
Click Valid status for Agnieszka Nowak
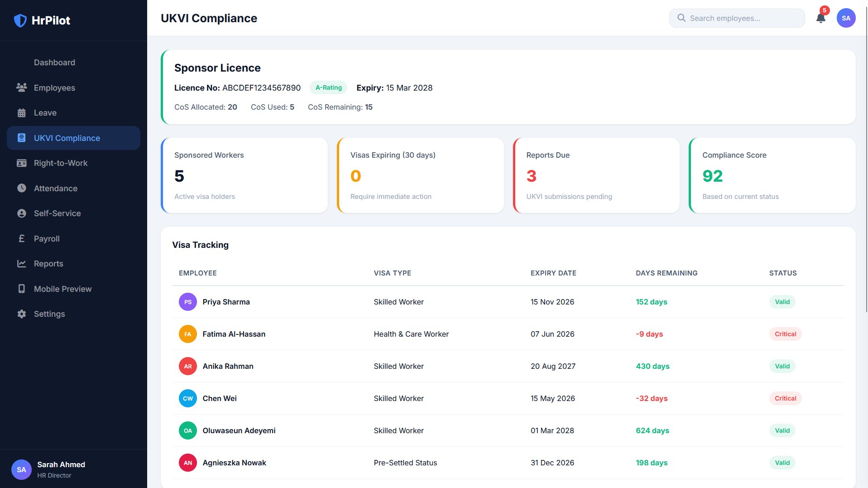[x=782, y=463]
